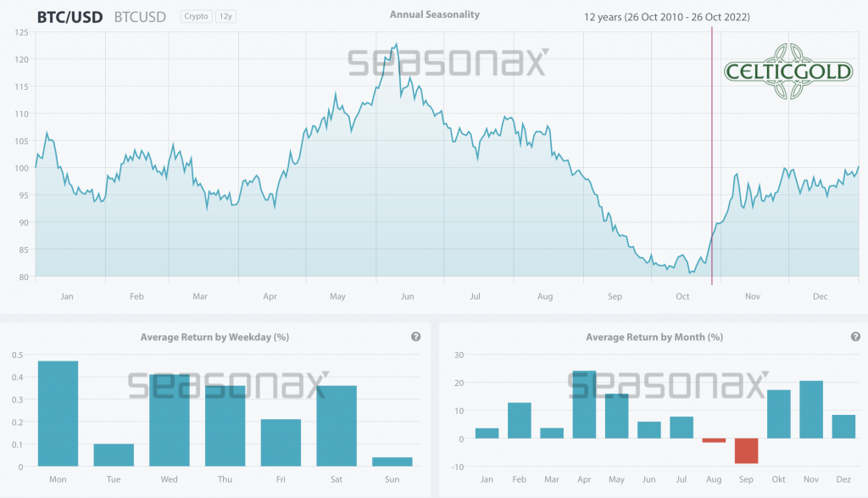The height and width of the screenshot is (498, 868).
Task: Select the Crypto tag next to BTCUSD
Action: coord(197,16)
